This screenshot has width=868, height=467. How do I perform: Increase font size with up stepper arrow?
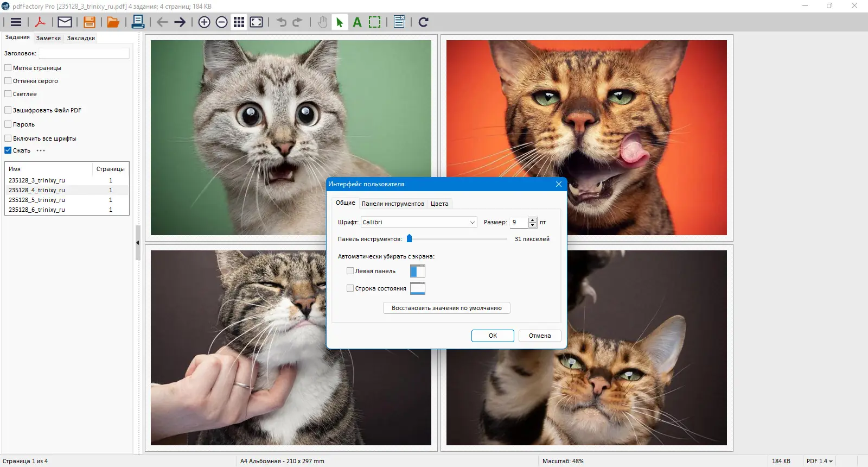533,220
